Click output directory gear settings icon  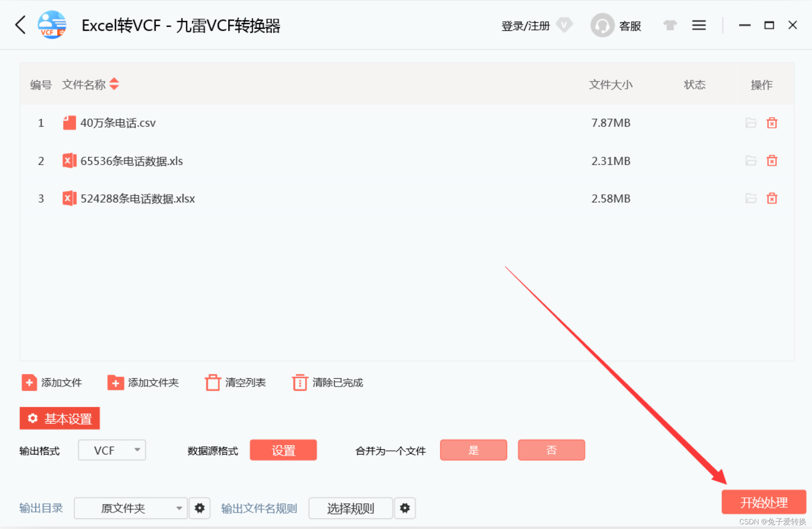click(200, 508)
